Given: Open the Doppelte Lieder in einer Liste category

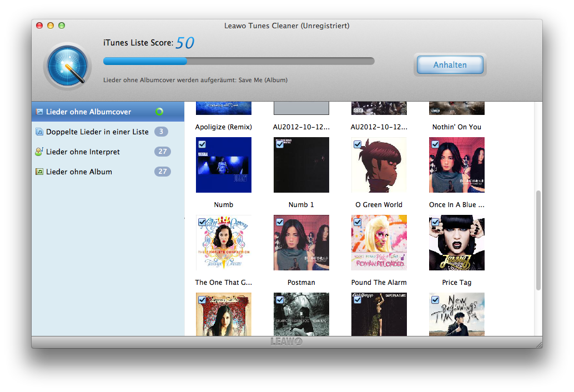Looking at the screenshot, I should click(97, 132).
